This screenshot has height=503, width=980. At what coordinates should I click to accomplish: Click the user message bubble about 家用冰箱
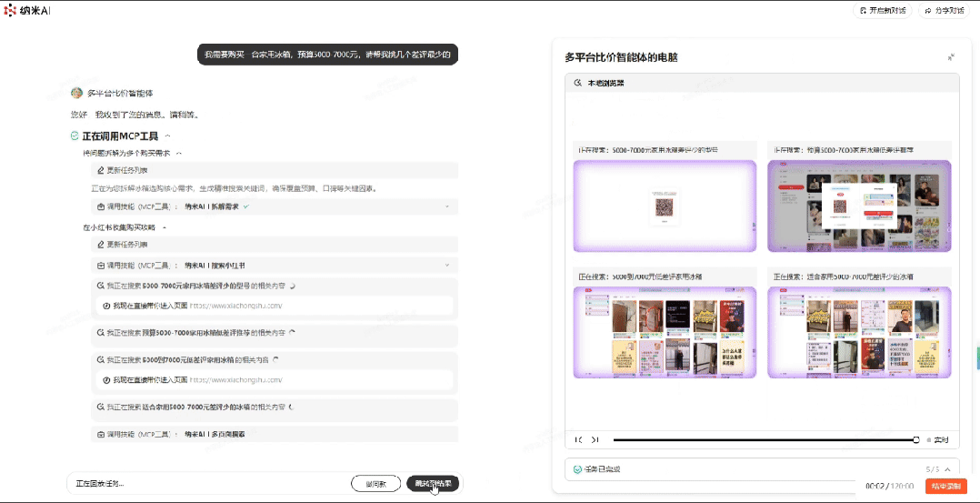(328, 55)
